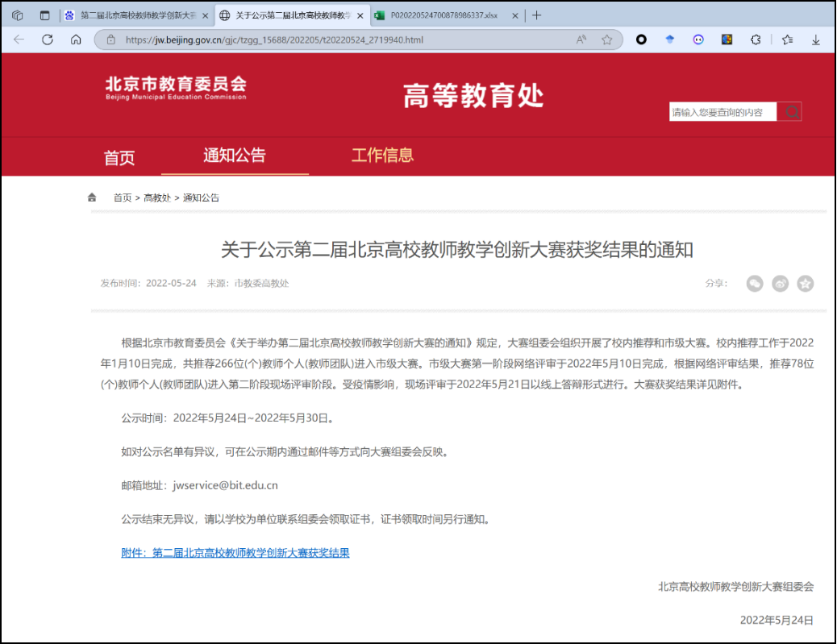Open a new browser tab

pos(537,15)
